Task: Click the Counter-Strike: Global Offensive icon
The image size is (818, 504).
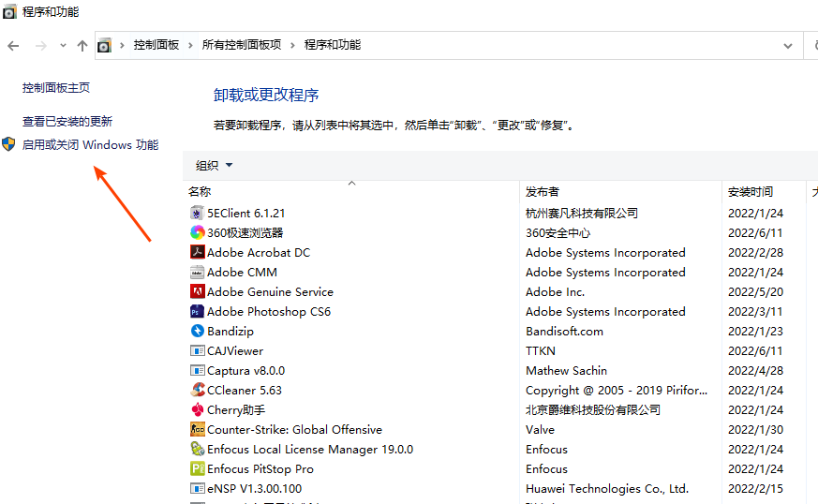Action: pos(197,429)
